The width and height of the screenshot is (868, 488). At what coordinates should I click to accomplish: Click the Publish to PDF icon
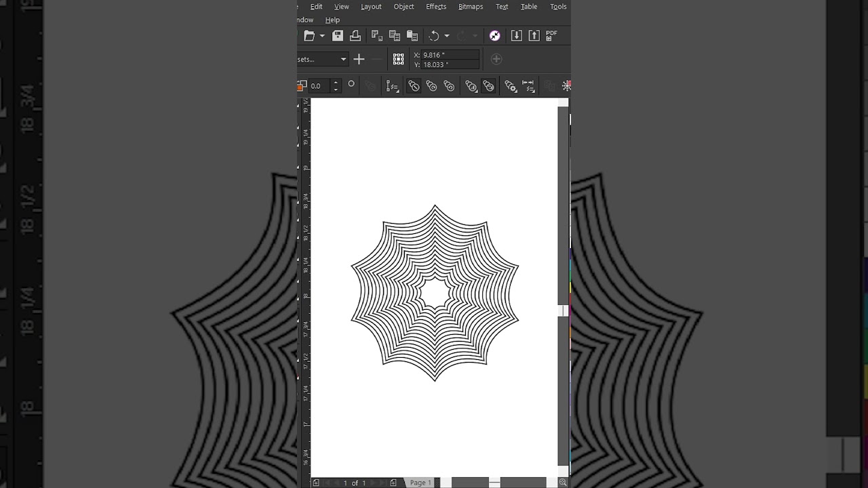click(x=552, y=36)
